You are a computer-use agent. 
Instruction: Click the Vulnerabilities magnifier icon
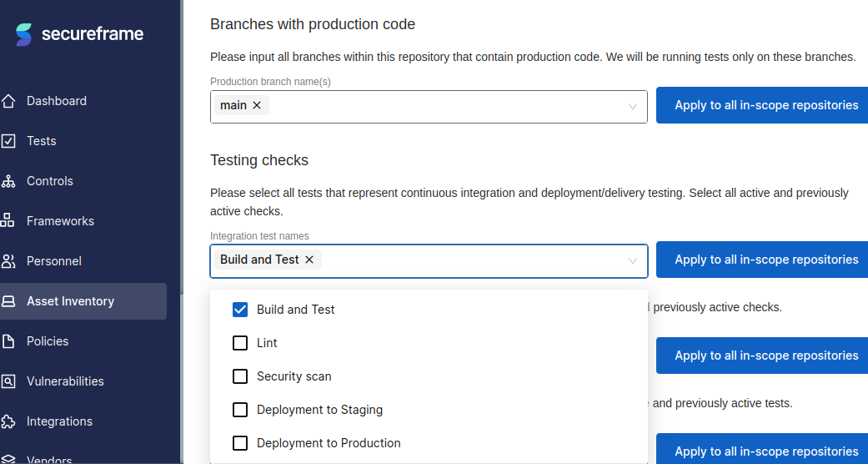[x=8, y=381]
